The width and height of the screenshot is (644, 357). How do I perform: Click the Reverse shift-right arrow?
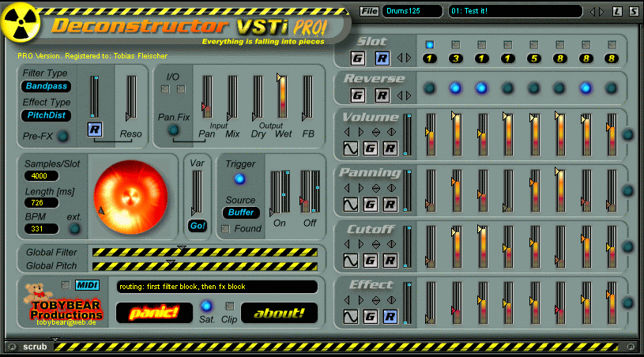tap(409, 96)
